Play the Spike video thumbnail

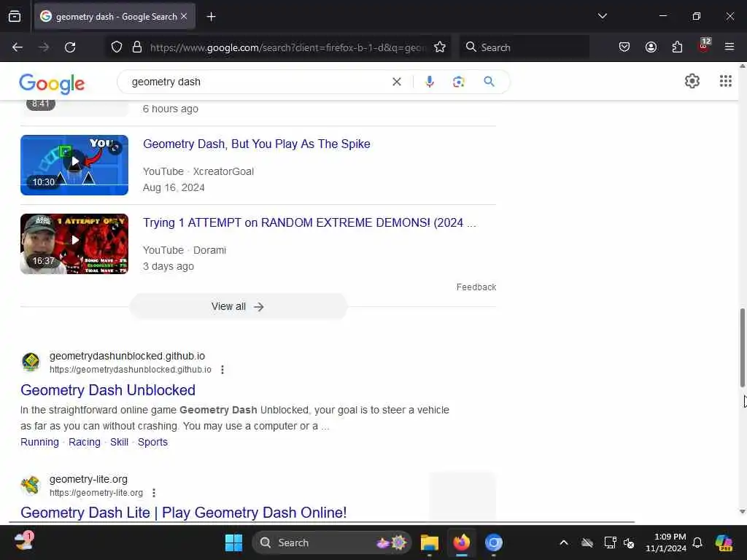tap(74, 165)
